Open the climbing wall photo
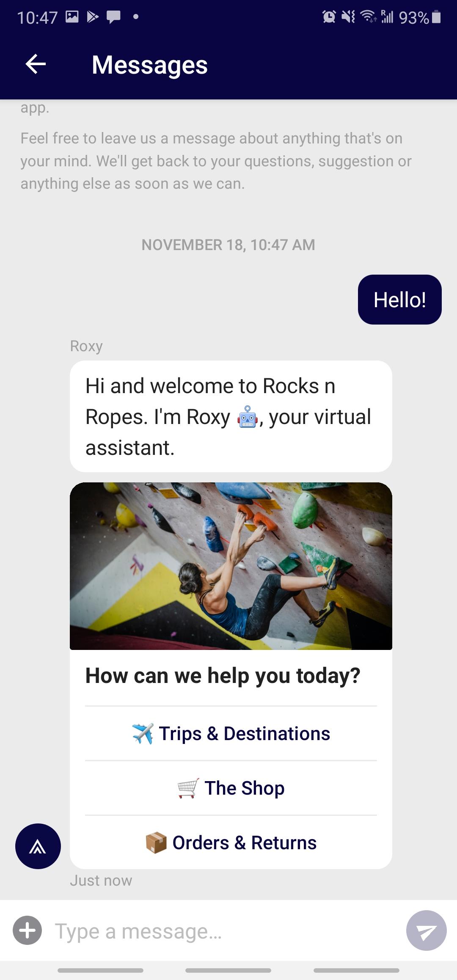The width and height of the screenshot is (457, 980). [x=231, y=566]
